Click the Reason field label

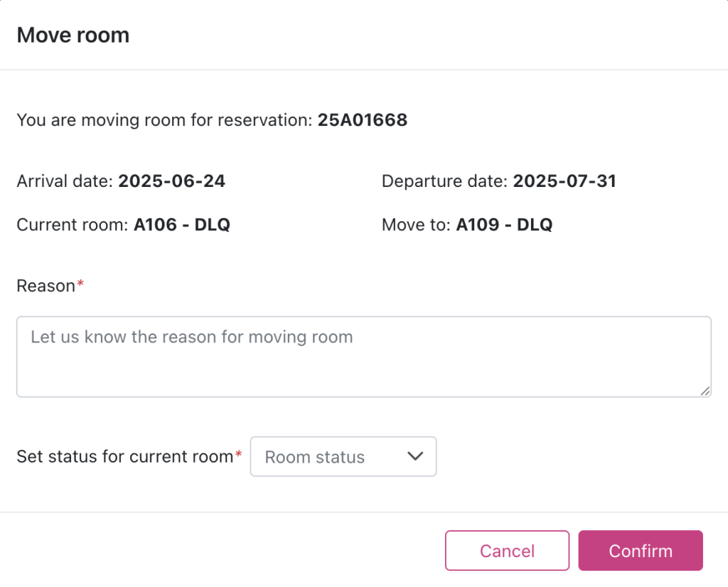pyautogui.click(x=45, y=286)
